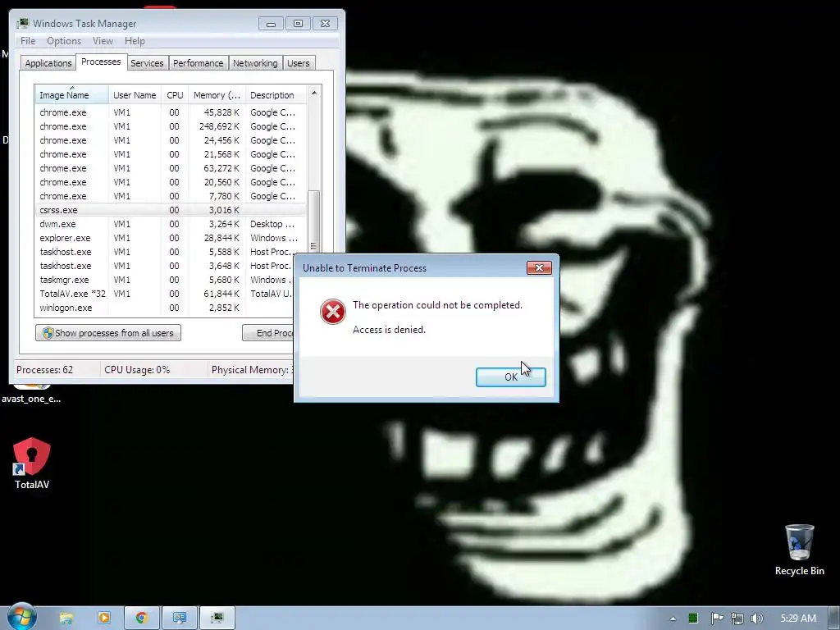Sort by Memory column header
Screen dimensions: 840x630
[x=217, y=95]
